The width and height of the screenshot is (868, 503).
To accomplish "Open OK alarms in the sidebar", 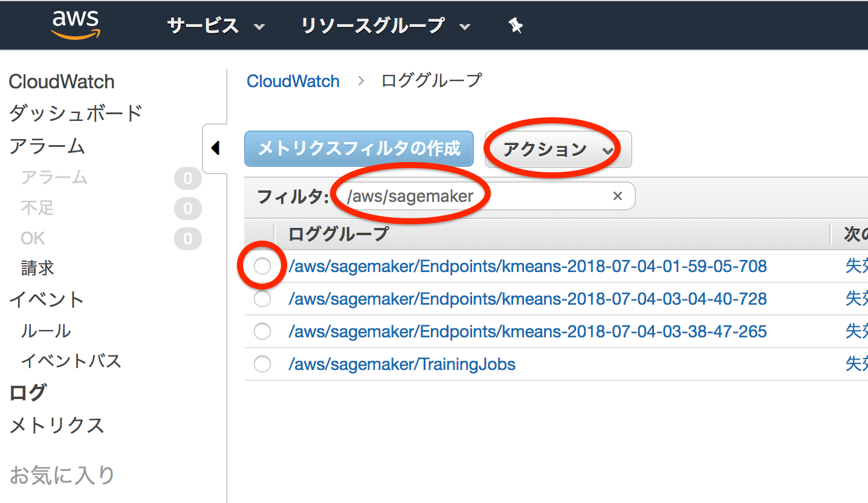I will [33, 238].
